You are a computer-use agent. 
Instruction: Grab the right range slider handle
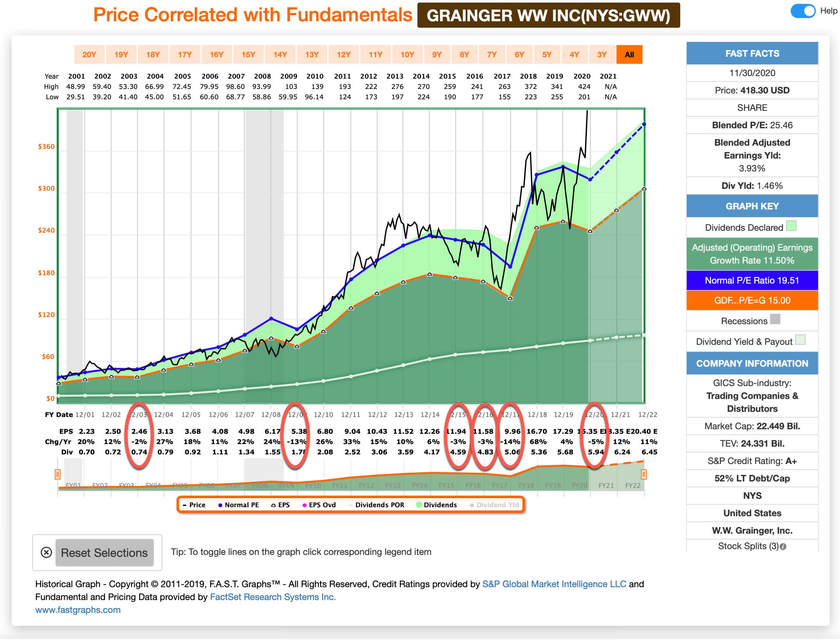click(644, 474)
